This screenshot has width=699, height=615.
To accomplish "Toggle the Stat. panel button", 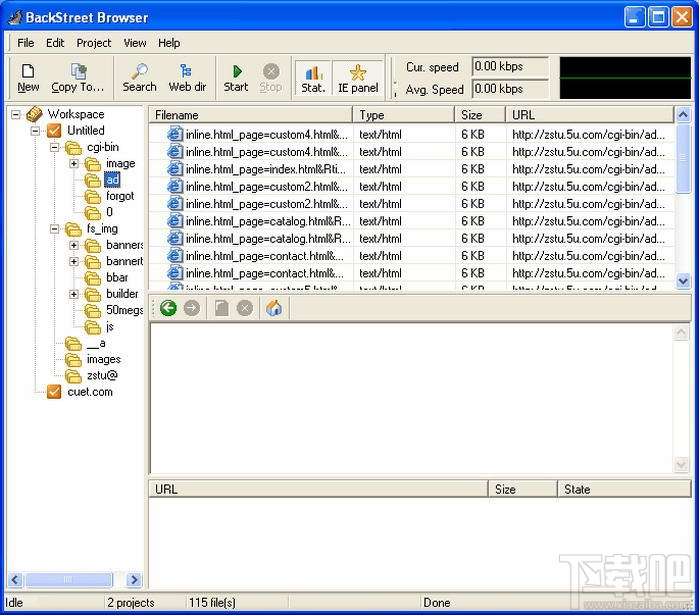I will [x=313, y=76].
